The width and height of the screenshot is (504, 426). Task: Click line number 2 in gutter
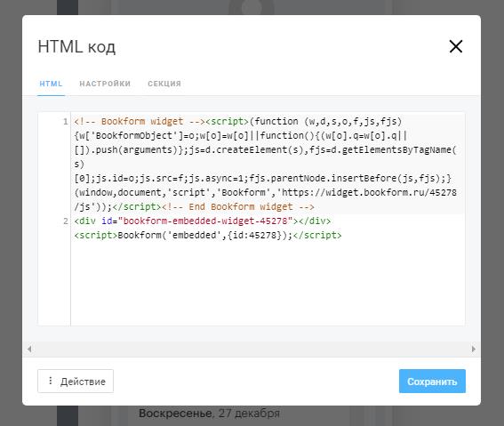click(66, 221)
